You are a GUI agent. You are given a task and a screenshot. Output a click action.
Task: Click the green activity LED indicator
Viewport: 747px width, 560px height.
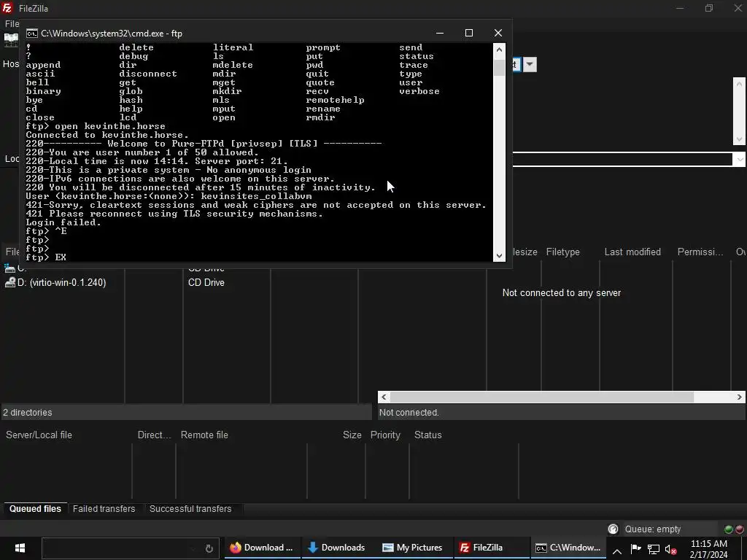729,529
